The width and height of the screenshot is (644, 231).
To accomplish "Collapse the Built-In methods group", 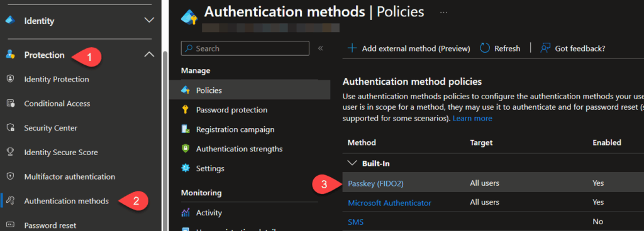I will [352, 163].
